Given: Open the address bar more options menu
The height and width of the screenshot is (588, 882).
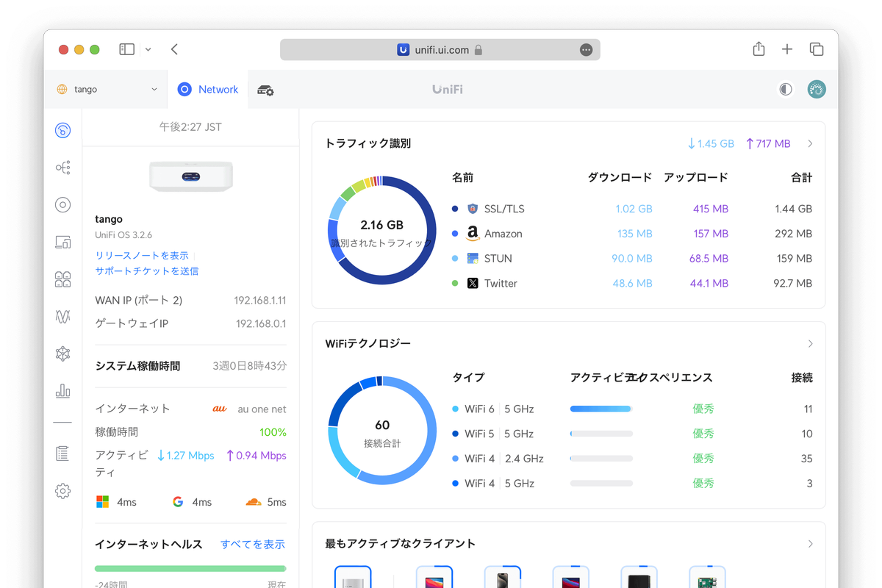Looking at the screenshot, I should pyautogui.click(x=586, y=49).
